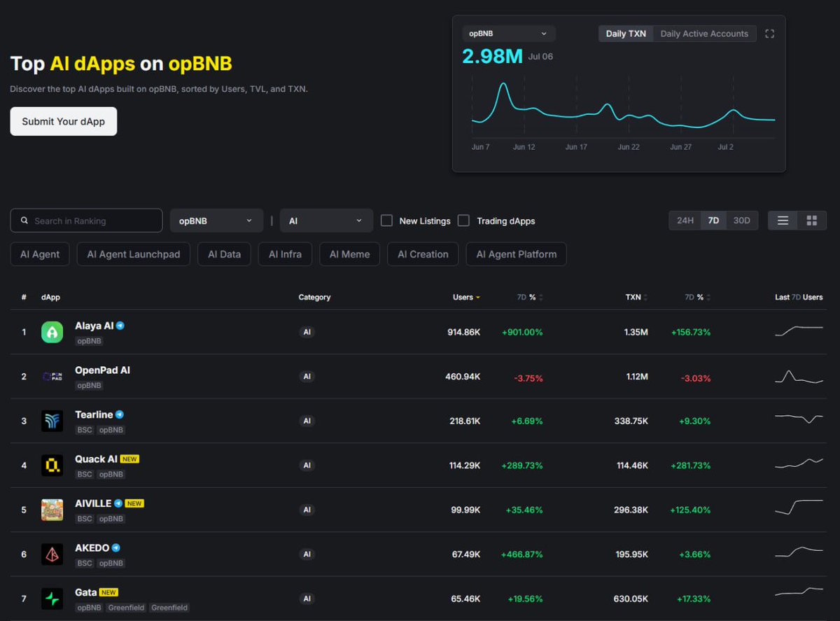Switch chart to Daily Active Accounts tab

coord(704,34)
